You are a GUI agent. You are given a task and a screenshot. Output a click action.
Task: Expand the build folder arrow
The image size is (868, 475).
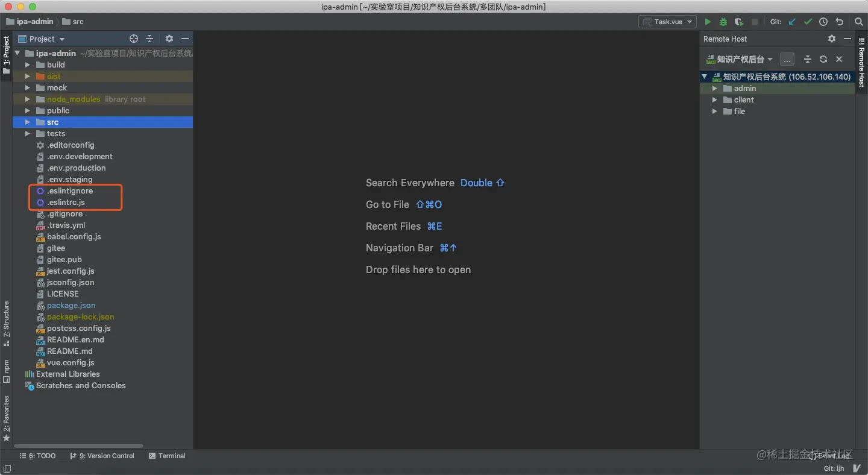[x=27, y=64]
